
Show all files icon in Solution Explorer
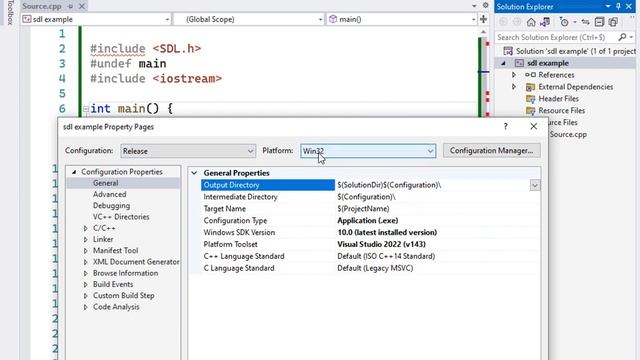pyautogui.click(x=613, y=22)
